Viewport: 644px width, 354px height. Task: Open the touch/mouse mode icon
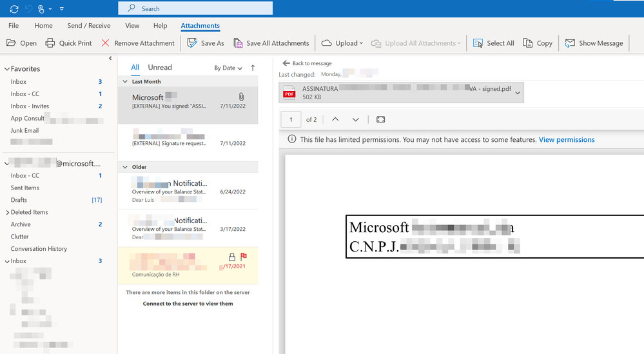[41, 8]
